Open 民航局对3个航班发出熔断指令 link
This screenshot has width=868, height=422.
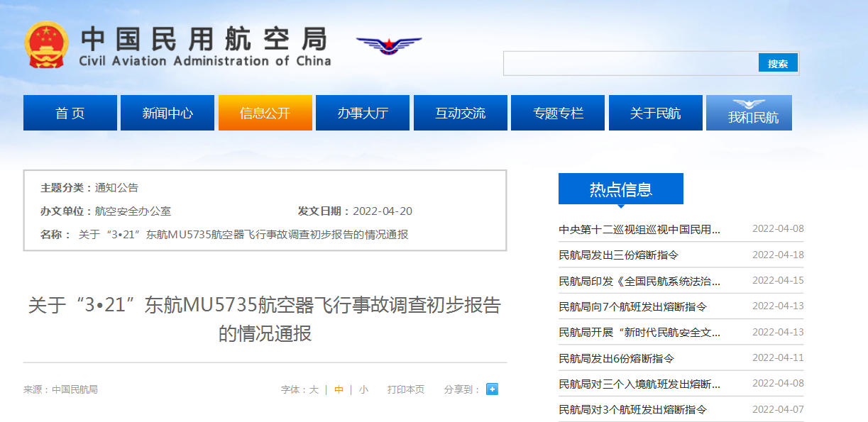coord(633,409)
